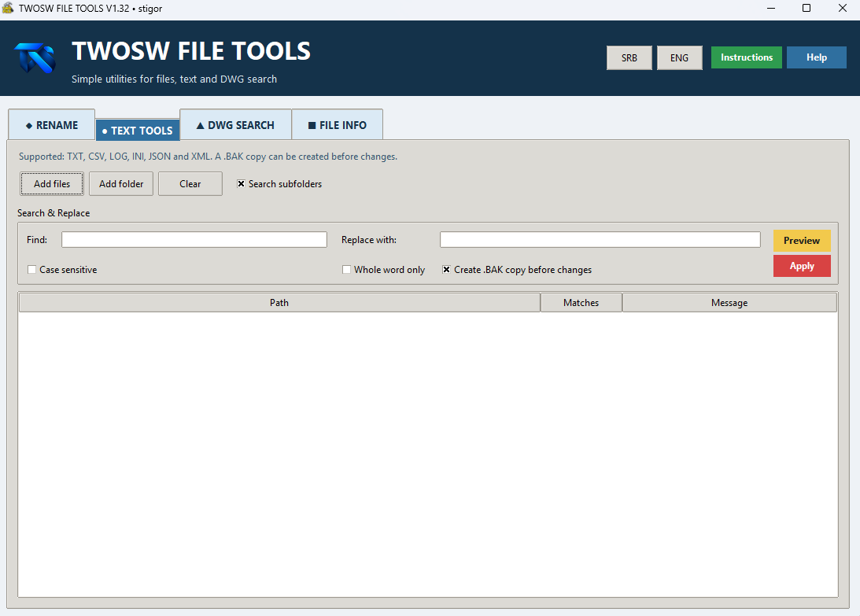Enable the Case sensitive checkbox
The image size is (860, 616).
click(x=31, y=269)
